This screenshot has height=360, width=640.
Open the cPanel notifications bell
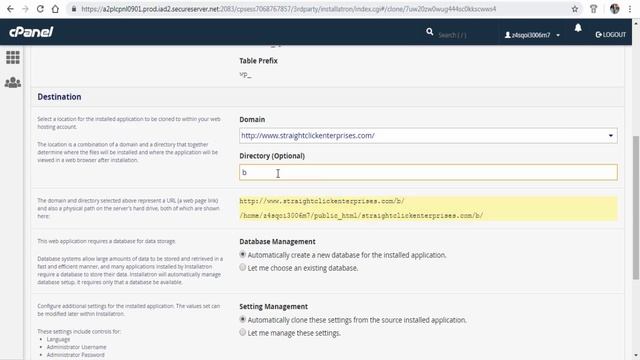578,28
